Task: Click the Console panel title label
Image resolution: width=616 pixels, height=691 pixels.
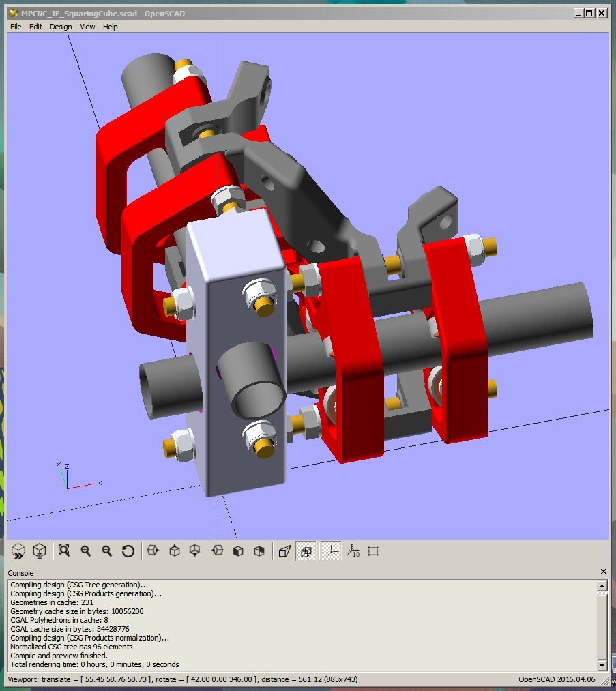Action: [20, 573]
